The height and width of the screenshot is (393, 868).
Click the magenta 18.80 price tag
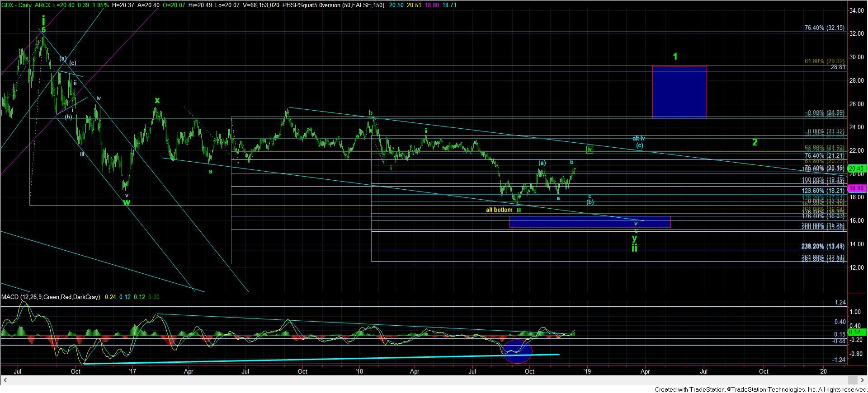[857, 188]
